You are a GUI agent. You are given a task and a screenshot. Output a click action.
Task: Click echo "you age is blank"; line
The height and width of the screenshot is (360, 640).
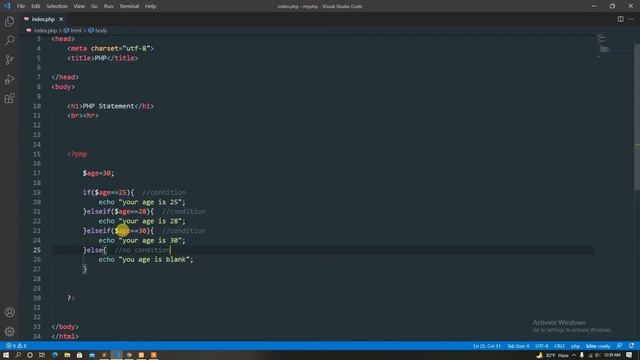(146, 259)
